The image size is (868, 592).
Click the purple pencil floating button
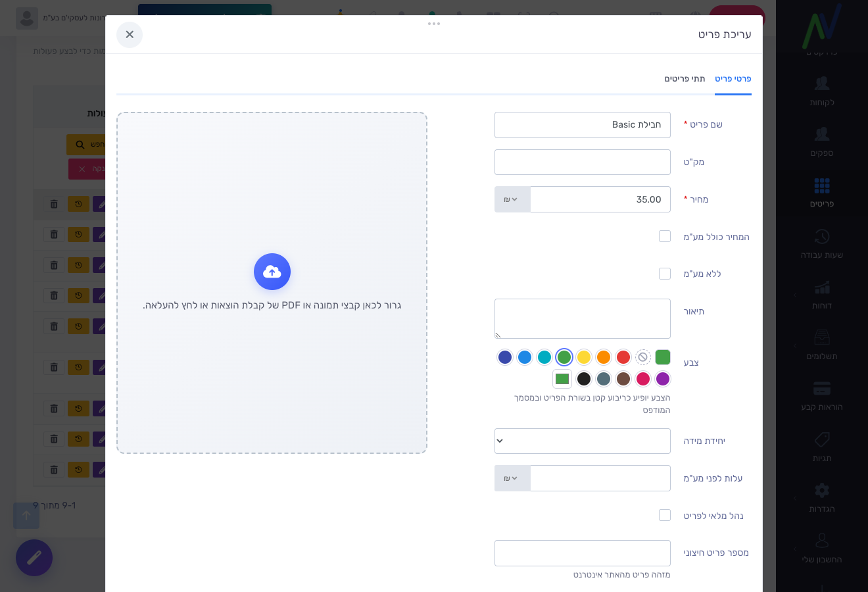pyautogui.click(x=34, y=558)
